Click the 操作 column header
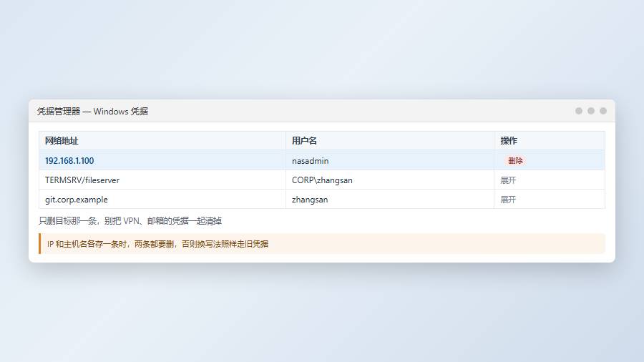Image resolution: width=644 pixels, height=362 pixels. click(x=550, y=141)
